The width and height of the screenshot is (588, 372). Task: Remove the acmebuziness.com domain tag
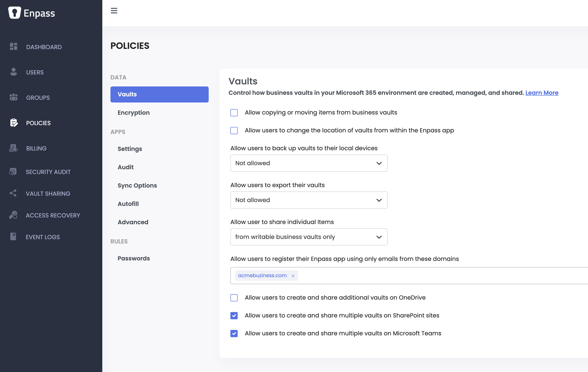point(293,276)
